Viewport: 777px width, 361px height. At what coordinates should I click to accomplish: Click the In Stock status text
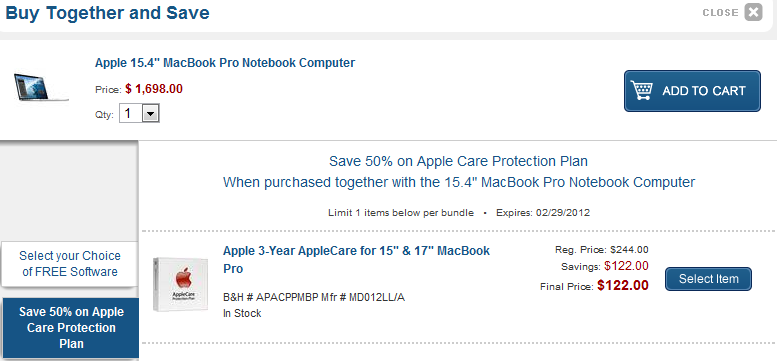[242, 313]
